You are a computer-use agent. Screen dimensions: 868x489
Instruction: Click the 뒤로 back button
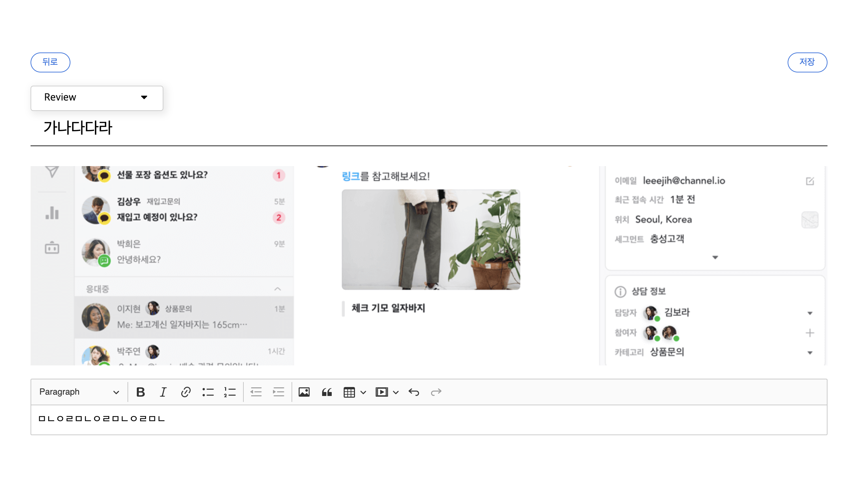click(x=50, y=62)
